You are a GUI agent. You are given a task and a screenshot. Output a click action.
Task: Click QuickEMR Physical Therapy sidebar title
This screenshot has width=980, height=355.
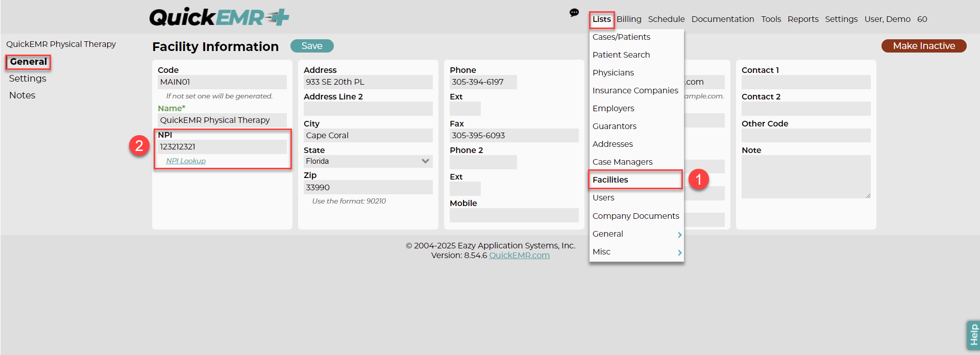click(x=61, y=44)
